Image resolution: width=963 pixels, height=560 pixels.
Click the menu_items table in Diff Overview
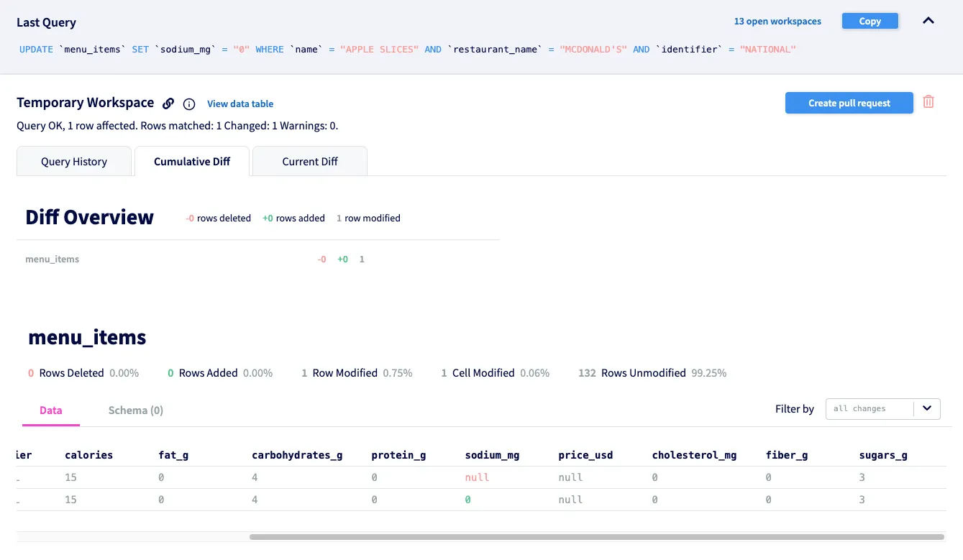click(53, 260)
